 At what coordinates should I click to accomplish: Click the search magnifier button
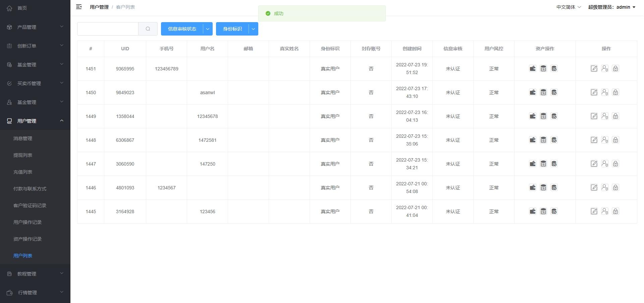(x=148, y=29)
